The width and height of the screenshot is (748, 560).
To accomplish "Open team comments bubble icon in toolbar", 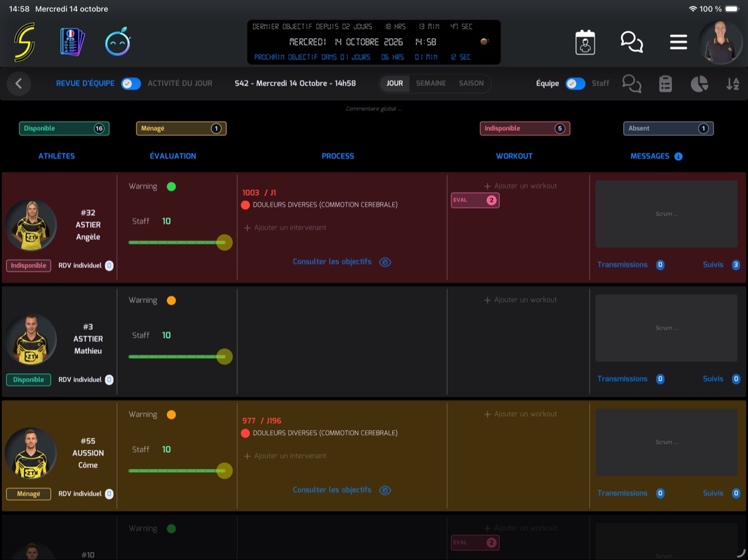I will pos(631,83).
